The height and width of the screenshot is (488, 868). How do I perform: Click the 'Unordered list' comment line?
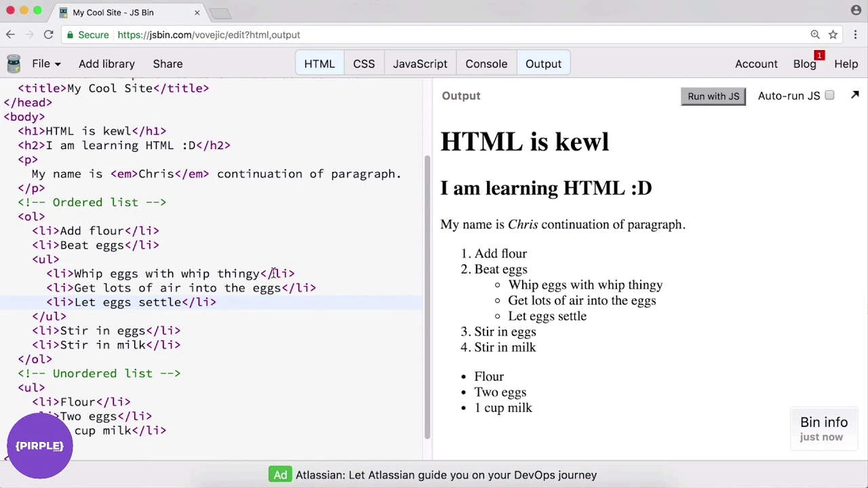point(99,373)
